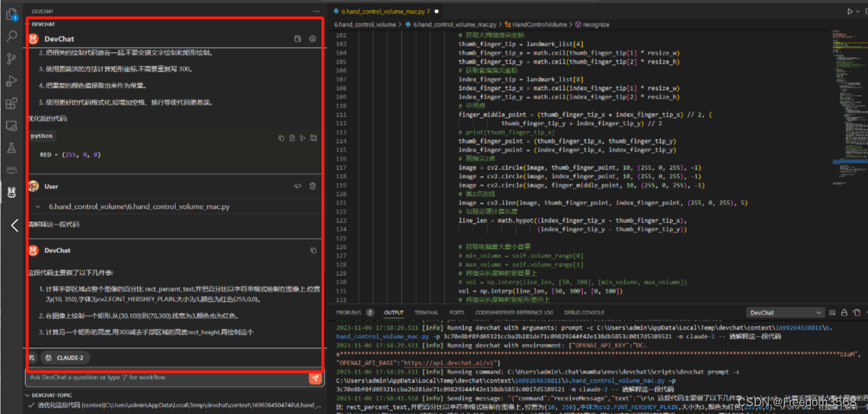The height and width of the screenshot is (414, 868).
Task: Open Source Control view in activity bar
Action: tap(11, 59)
